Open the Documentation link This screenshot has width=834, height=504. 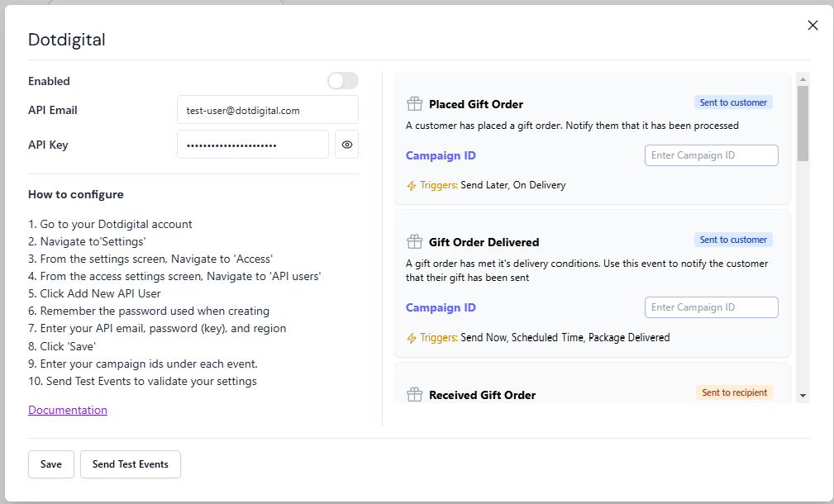[x=68, y=410]
